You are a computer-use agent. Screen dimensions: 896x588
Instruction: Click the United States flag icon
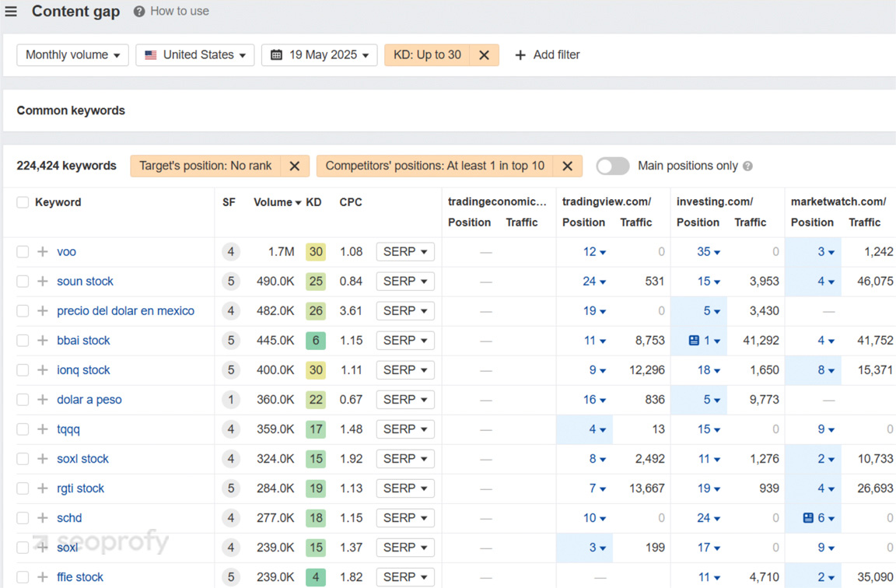click(x=151, y=55)
